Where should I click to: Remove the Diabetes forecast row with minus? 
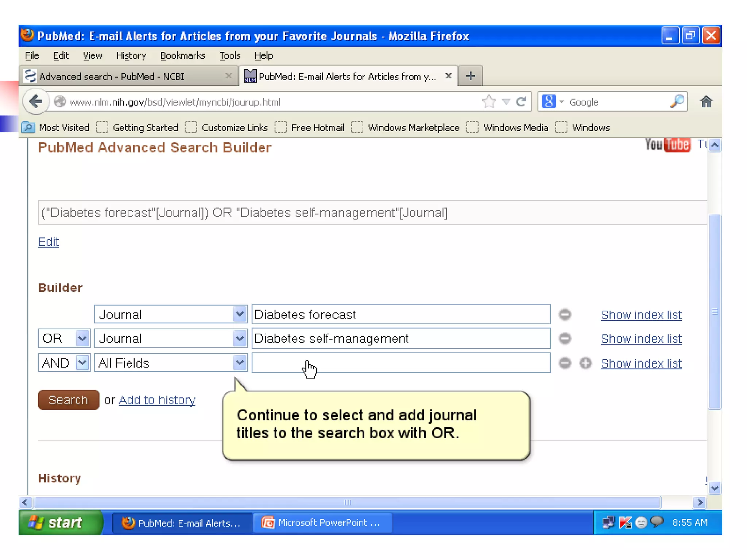565,315
